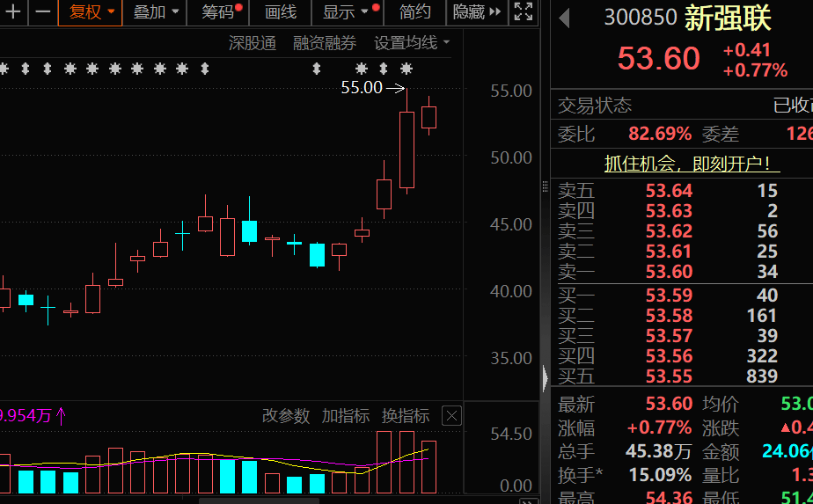Select the 画线 drawing tool menu
This screenshot has width=813, height=504.
point(281,12)
